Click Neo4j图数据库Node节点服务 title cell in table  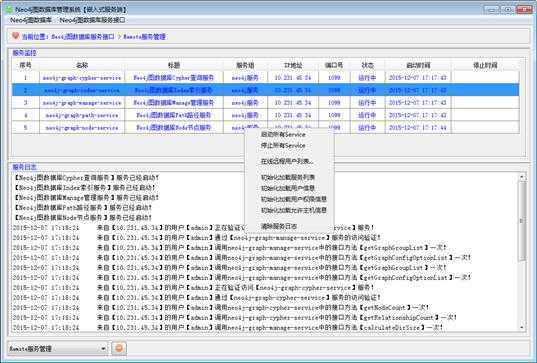pos(174,128)
